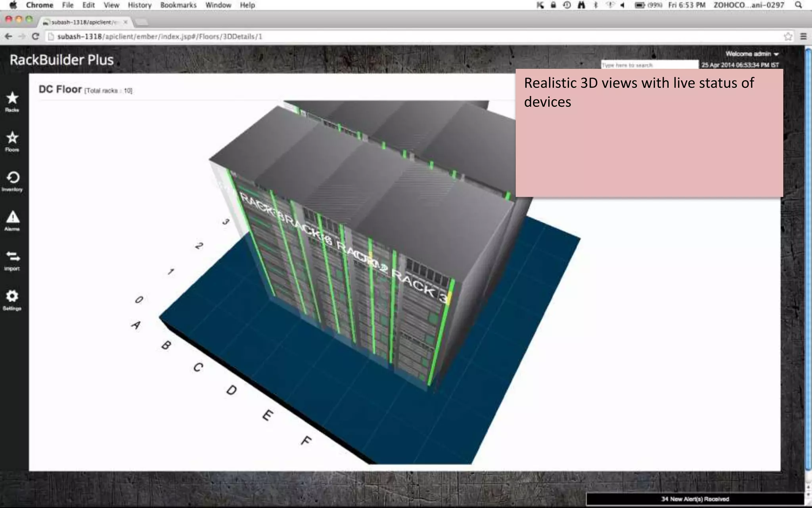Open the View menu
812x508 pixels.
click(111, 5)
